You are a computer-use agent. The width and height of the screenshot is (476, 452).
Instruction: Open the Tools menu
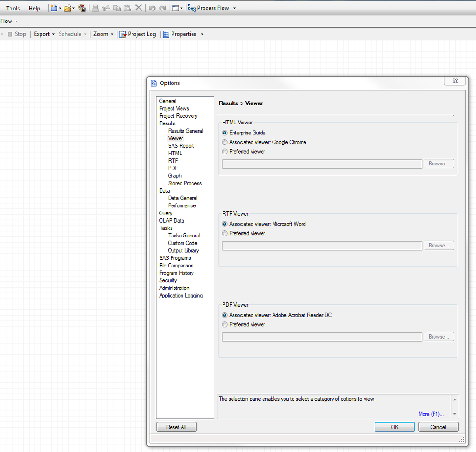pos(13,8)
